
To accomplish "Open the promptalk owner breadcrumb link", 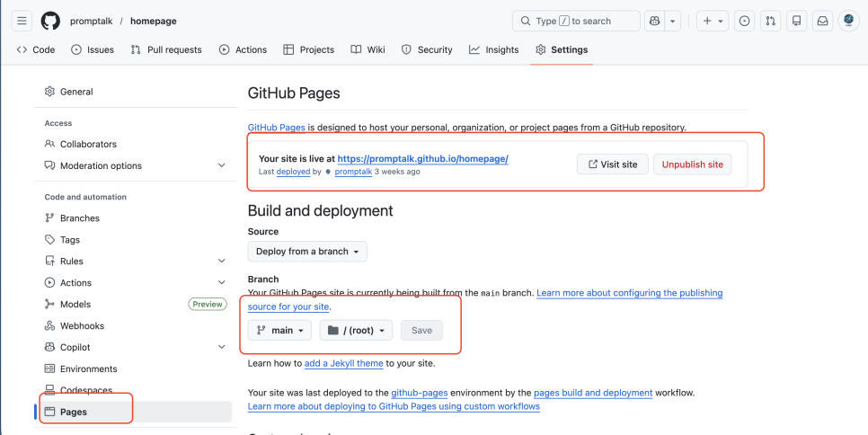I will 92,21.
